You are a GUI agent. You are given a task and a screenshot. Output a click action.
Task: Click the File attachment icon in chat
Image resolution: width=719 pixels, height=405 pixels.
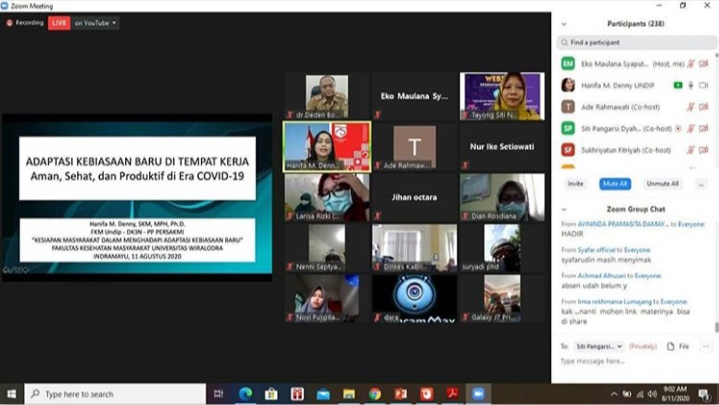pyautogui.click(x=672, y=346)
